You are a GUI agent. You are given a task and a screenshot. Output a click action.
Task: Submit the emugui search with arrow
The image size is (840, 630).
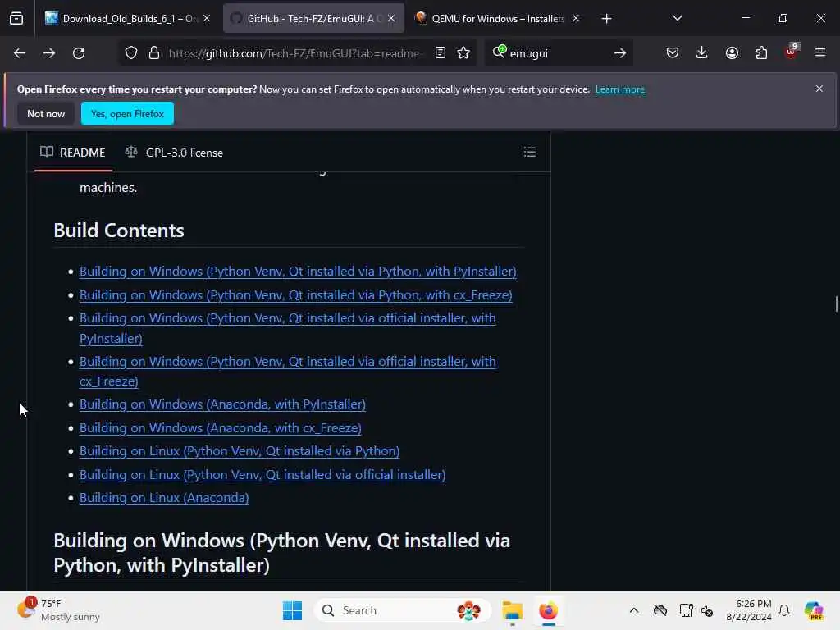620,53
